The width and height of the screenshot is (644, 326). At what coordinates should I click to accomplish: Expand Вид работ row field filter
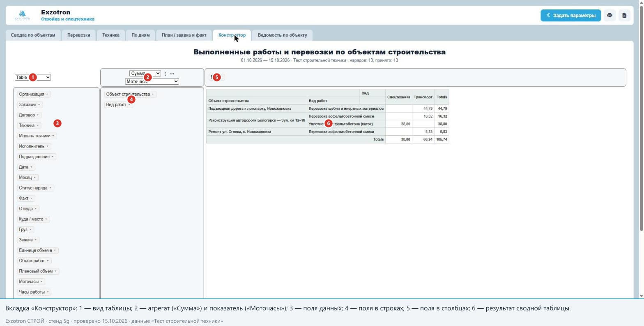(129, 105)
